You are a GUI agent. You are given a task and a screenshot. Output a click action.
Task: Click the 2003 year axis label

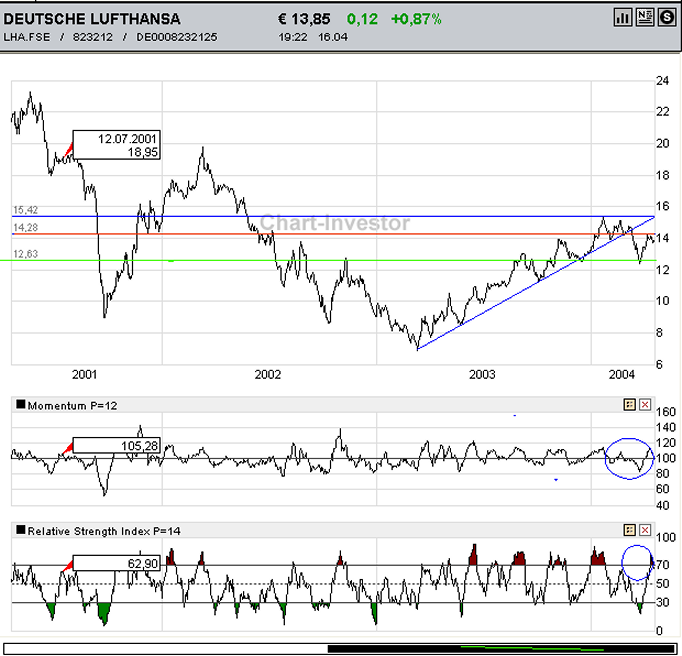(482, 374)
